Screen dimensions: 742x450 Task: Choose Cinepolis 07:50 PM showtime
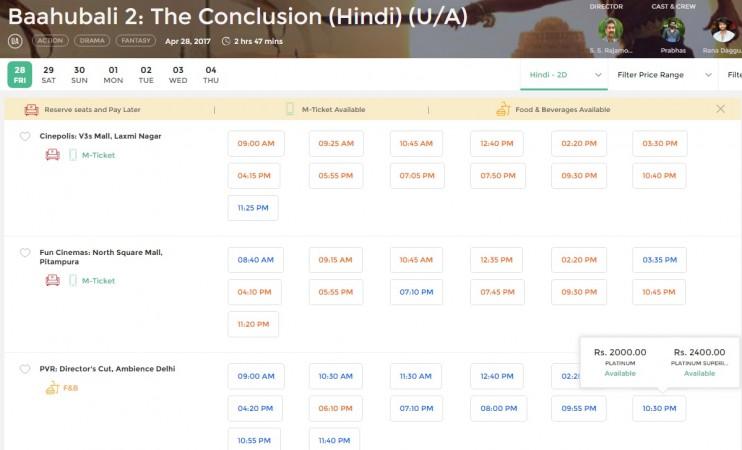(x=498, y=176)
